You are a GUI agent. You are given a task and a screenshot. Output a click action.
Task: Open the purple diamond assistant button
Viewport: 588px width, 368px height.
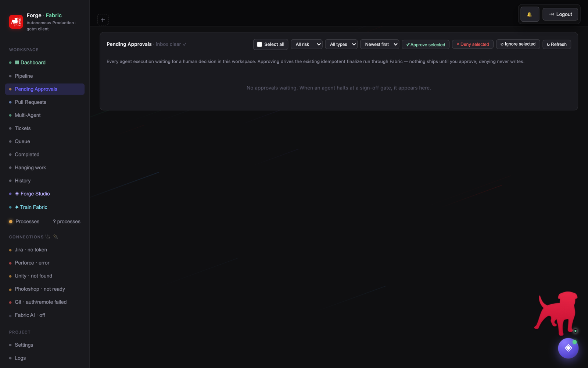tap(568, 348)
